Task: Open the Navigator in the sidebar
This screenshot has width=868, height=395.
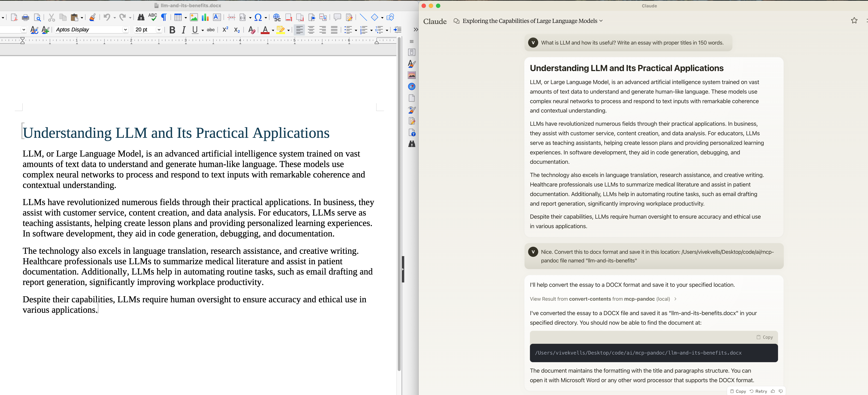Action: (411, 87)
